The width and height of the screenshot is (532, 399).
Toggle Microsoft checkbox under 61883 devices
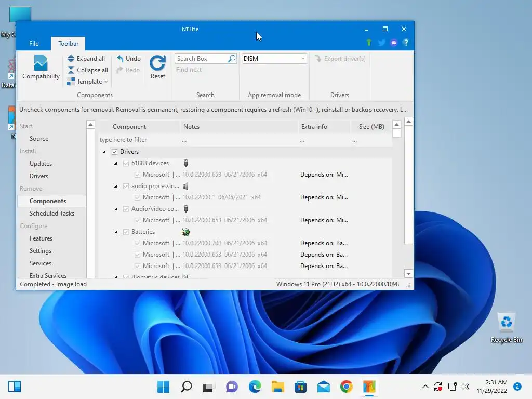(x=137, y=175)
